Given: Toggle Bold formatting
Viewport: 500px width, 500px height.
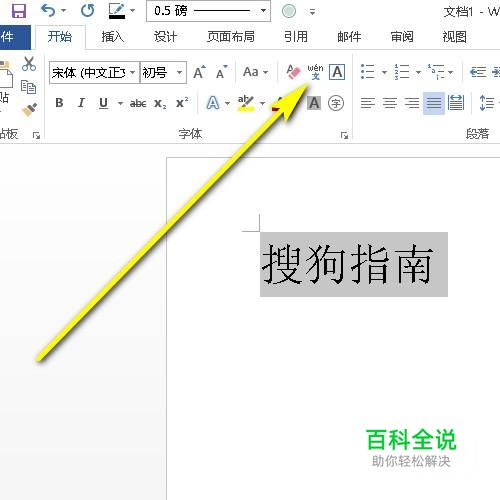Looking at the screenshot, I should coord(59,103).
